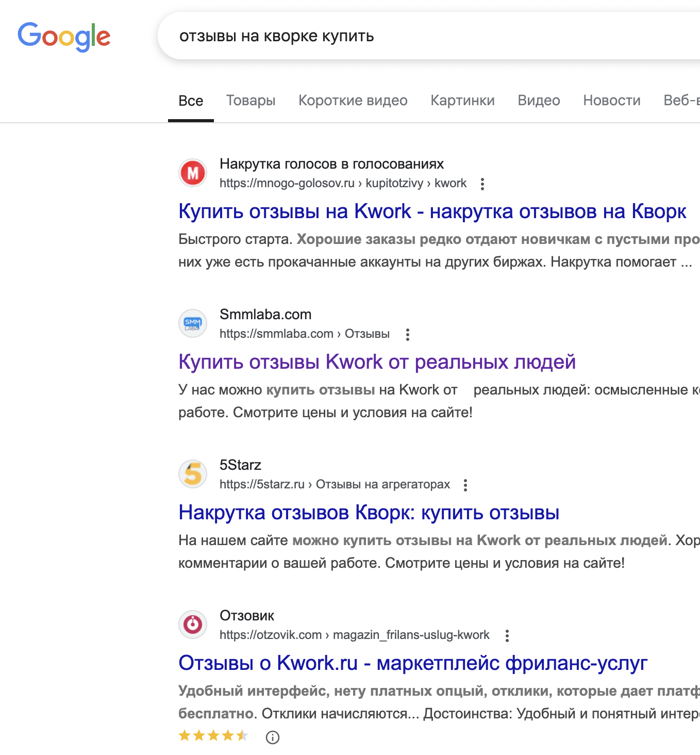Screen dimensions: 700x755
Task: Switch to the Картинки tab
Action: tap(463, 101)
